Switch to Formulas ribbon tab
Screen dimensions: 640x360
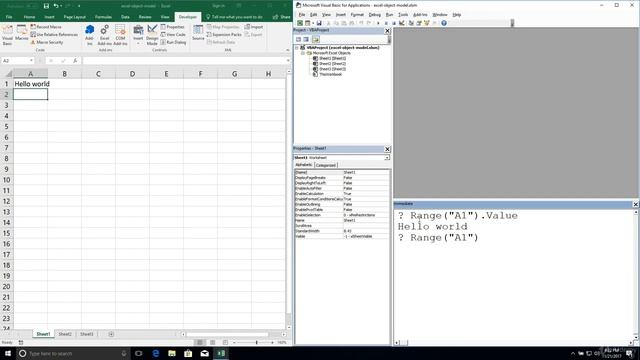103,17
